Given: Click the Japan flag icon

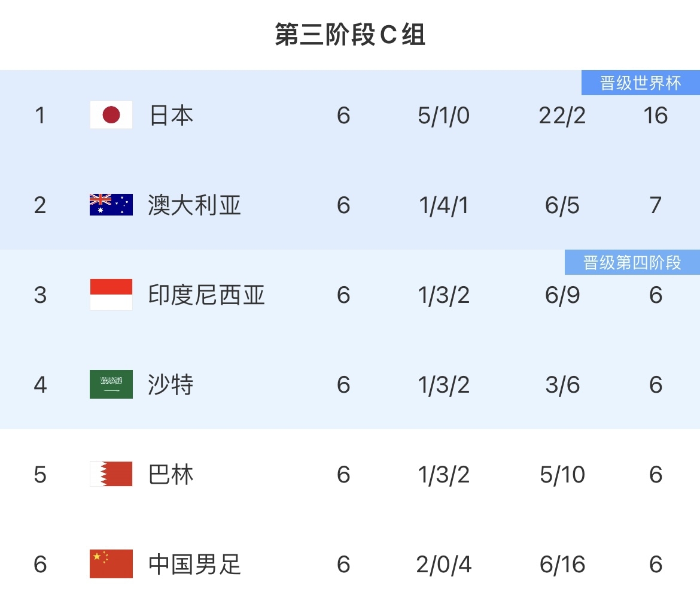Looking at the screenshot, I should [111, 115].
